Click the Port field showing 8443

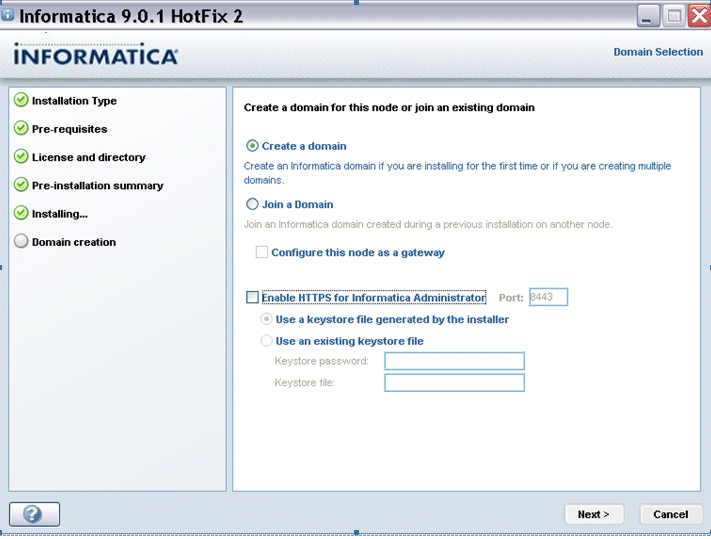pos(548,297)
